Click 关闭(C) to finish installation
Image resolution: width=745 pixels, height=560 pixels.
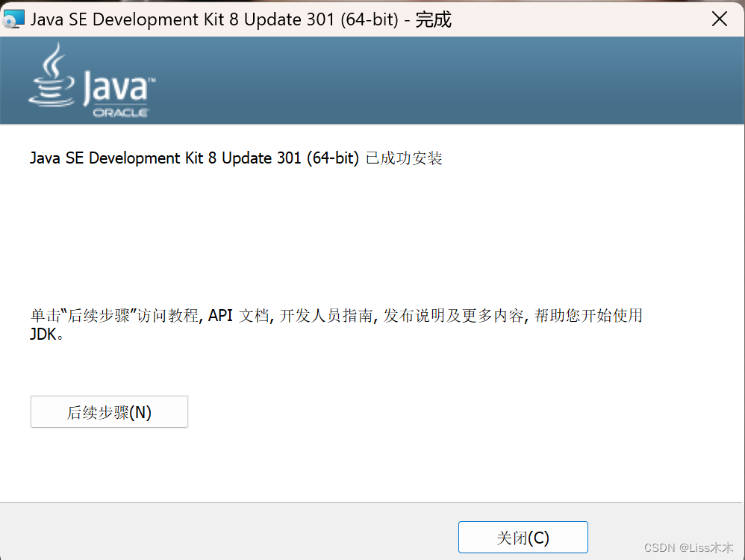click(523, 537)
